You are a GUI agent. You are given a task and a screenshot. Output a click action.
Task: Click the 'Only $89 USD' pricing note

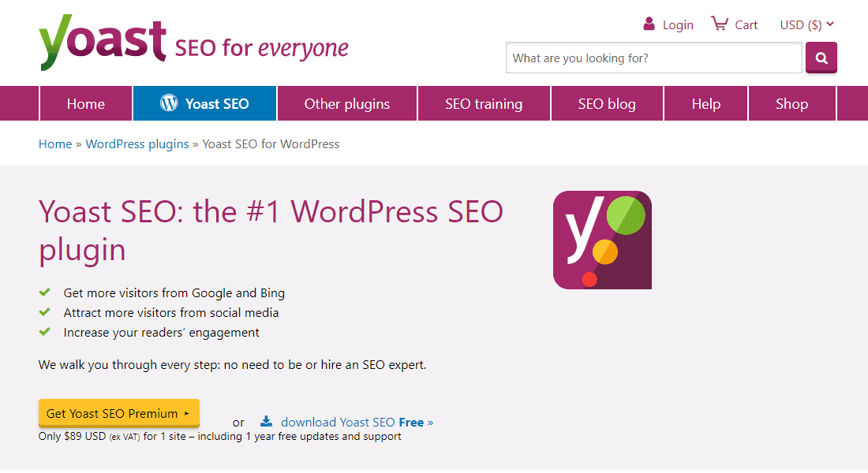click(x=220, y=437)
